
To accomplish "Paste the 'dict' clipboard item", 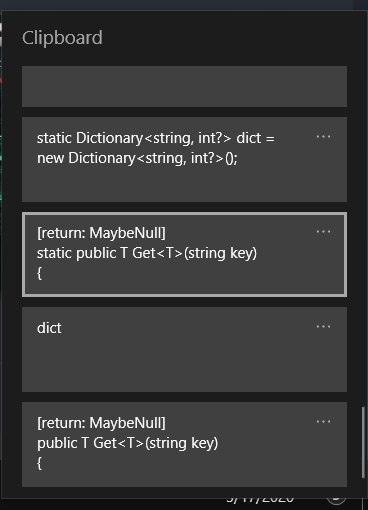I will (184, 349).
